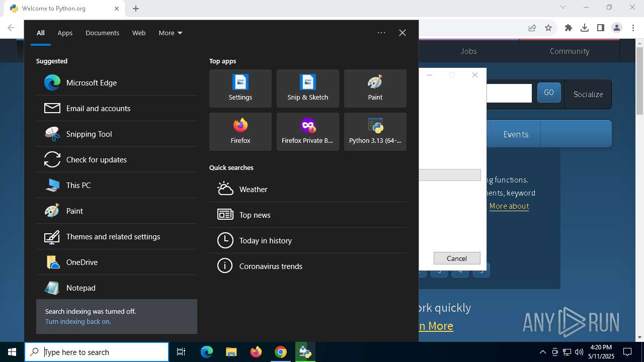The width and height of the screenshot is (644, 362).
Task: Switch to the Web search tab
Action: point(139,33)
